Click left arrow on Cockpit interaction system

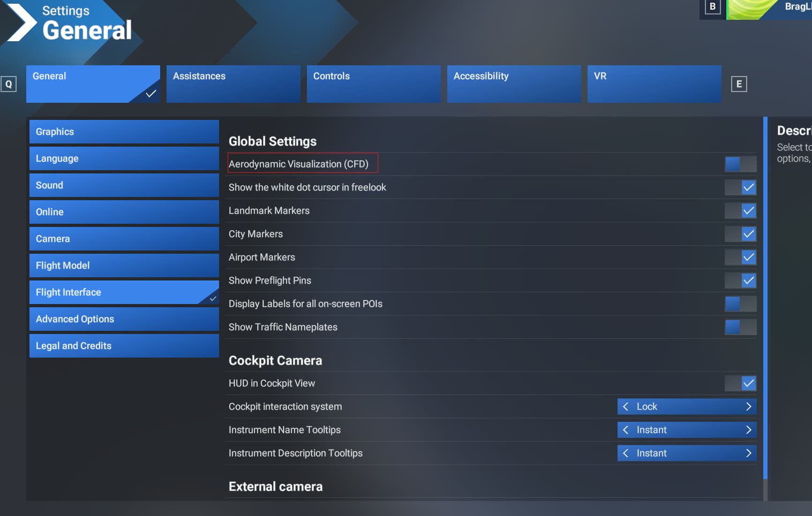625,407
